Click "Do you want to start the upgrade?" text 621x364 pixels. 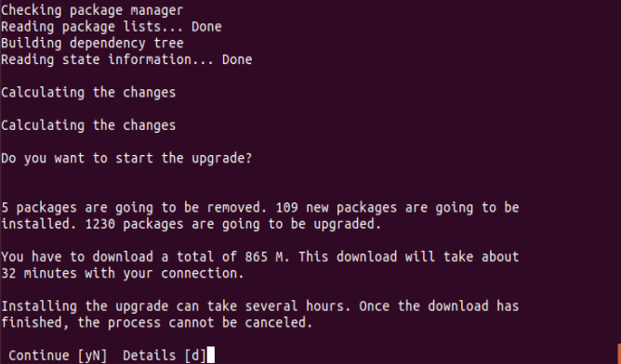point(126,159)
